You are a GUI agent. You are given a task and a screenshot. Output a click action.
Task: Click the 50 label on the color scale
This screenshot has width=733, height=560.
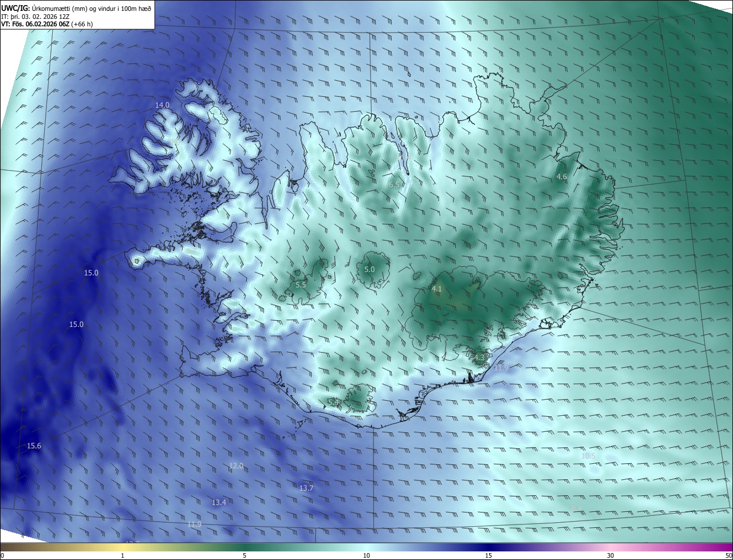coord(728,555)
